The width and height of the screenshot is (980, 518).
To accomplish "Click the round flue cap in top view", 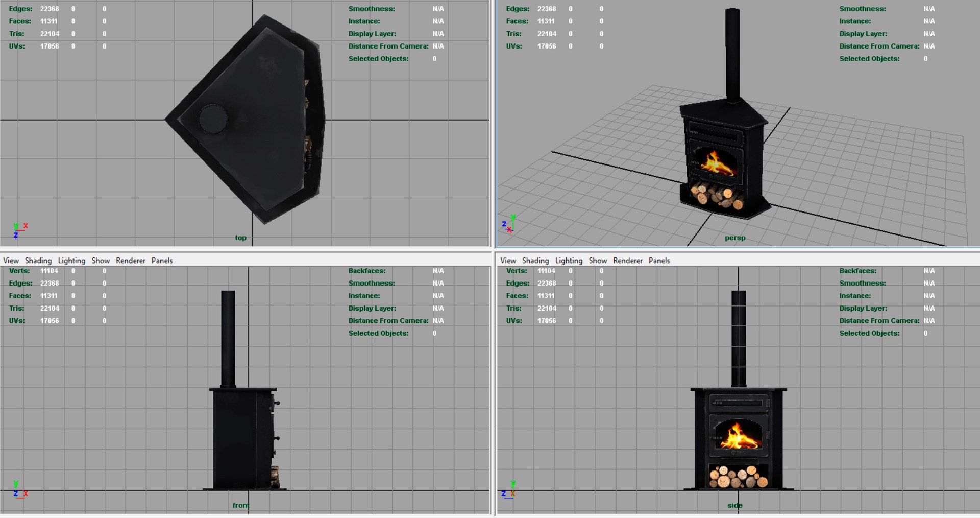I will (x=213, y=119).
